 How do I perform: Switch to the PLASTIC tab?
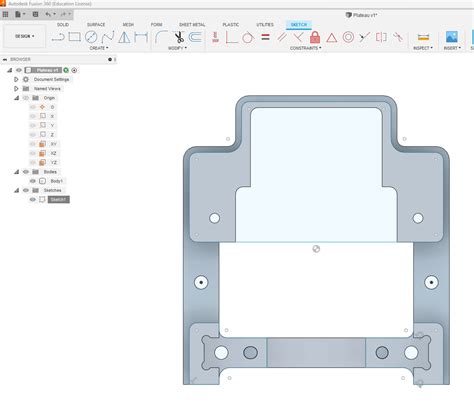(x=231, y=25)
